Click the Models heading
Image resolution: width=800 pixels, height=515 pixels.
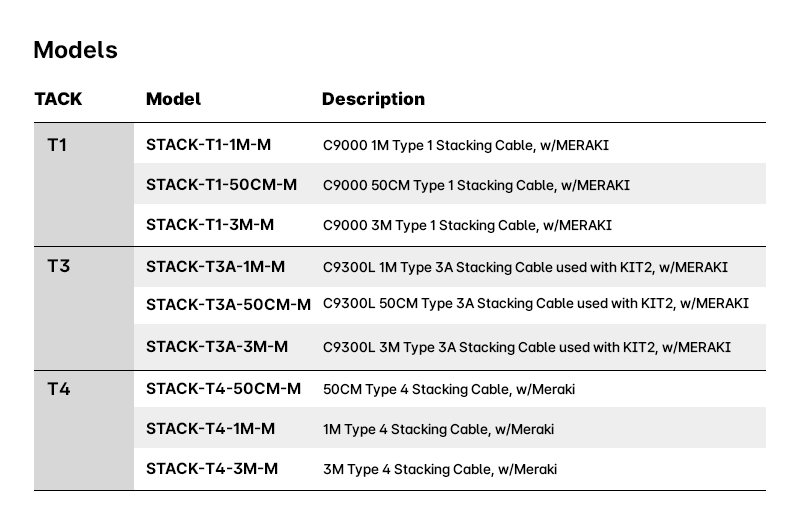[75, 50]
